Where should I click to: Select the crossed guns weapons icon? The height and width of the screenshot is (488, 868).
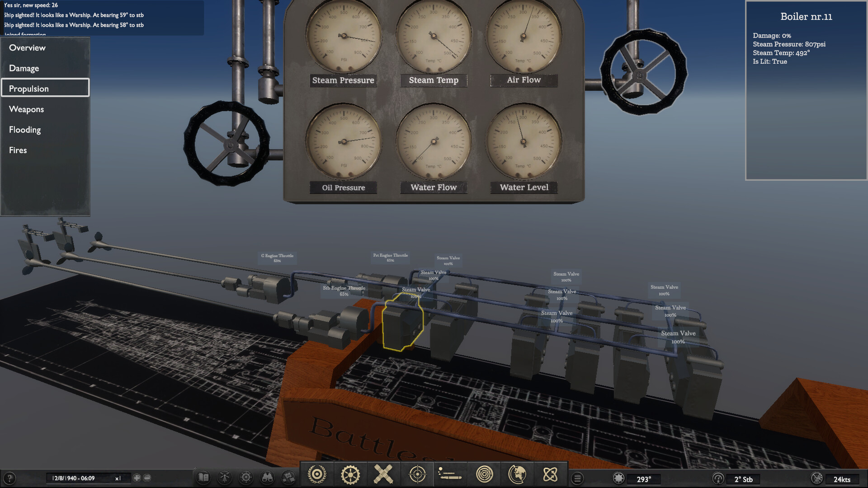pyautogui.click(x=383, y=475)
